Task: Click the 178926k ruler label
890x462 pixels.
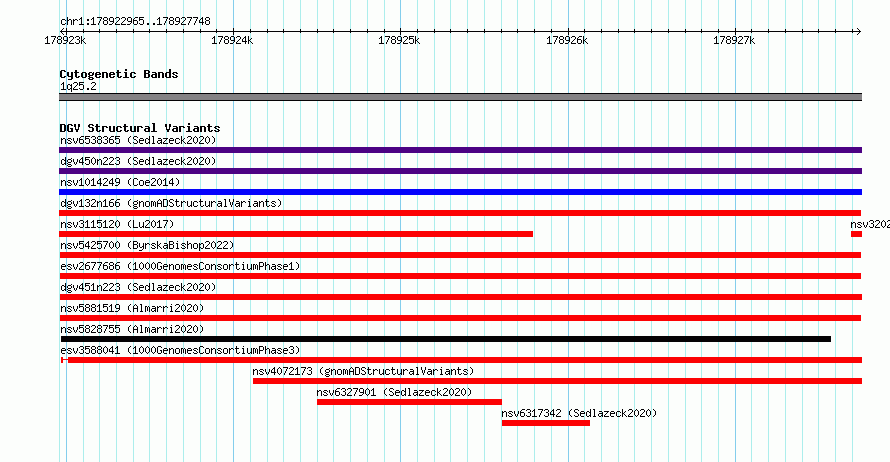Action: click(x=567, y=40)
